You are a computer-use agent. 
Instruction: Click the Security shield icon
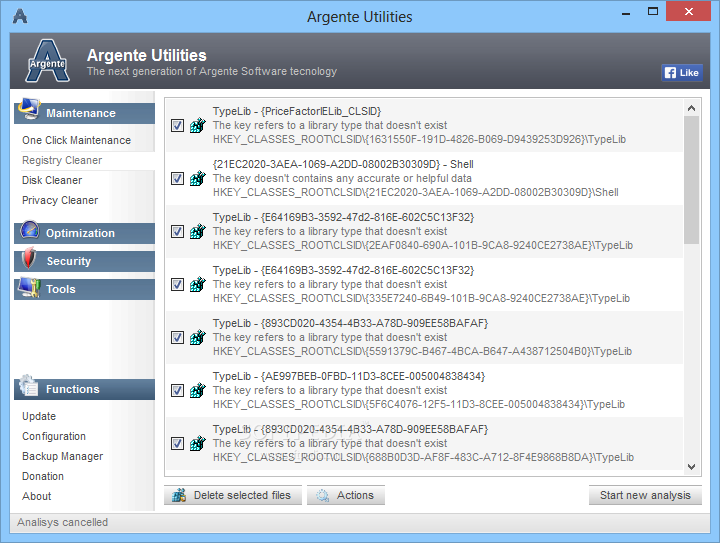(29, 258)
